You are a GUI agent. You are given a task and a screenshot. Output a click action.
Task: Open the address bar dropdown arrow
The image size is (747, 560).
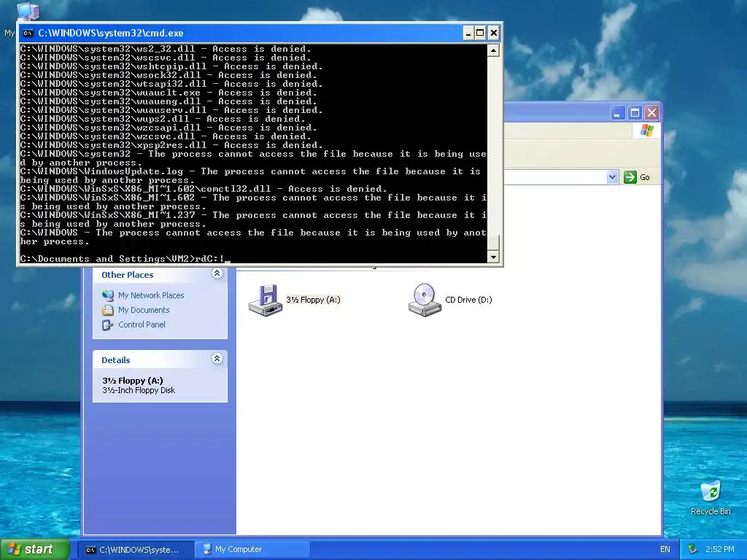point(612,177)
